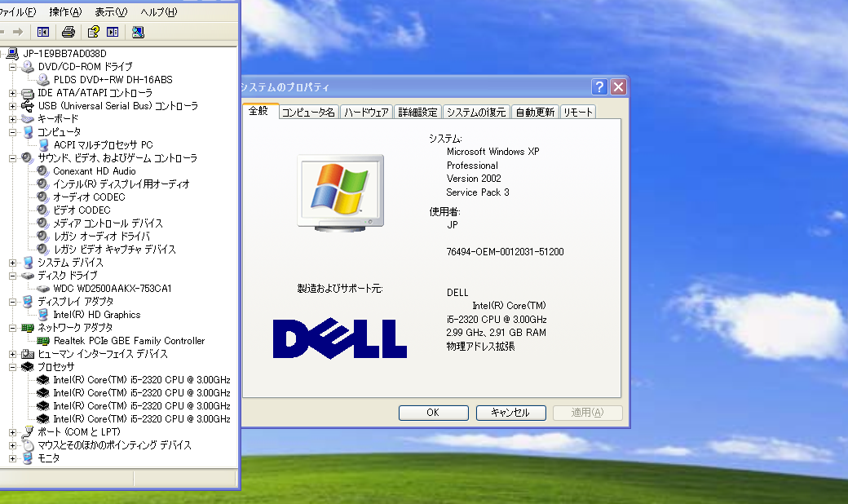The height and width of the screenshot is (504, 848).
Task: Switch to the 詳細設定 tab
Action: [417, 112]
